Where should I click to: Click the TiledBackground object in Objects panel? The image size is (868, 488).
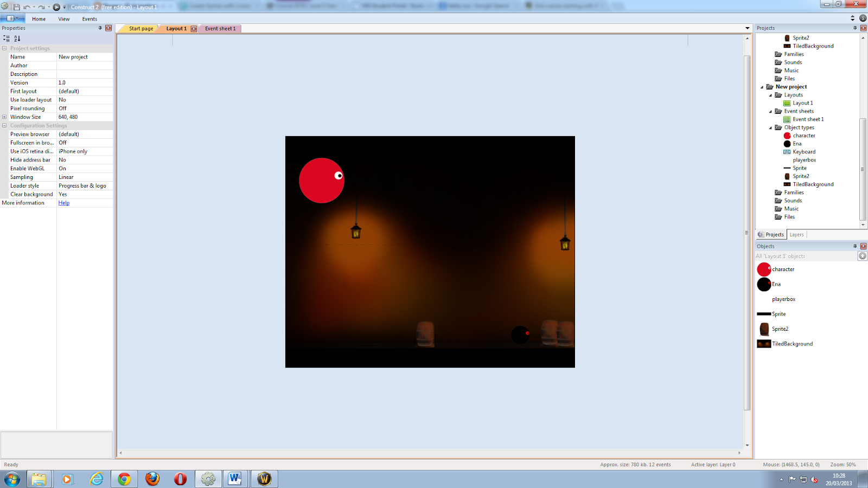793,343
